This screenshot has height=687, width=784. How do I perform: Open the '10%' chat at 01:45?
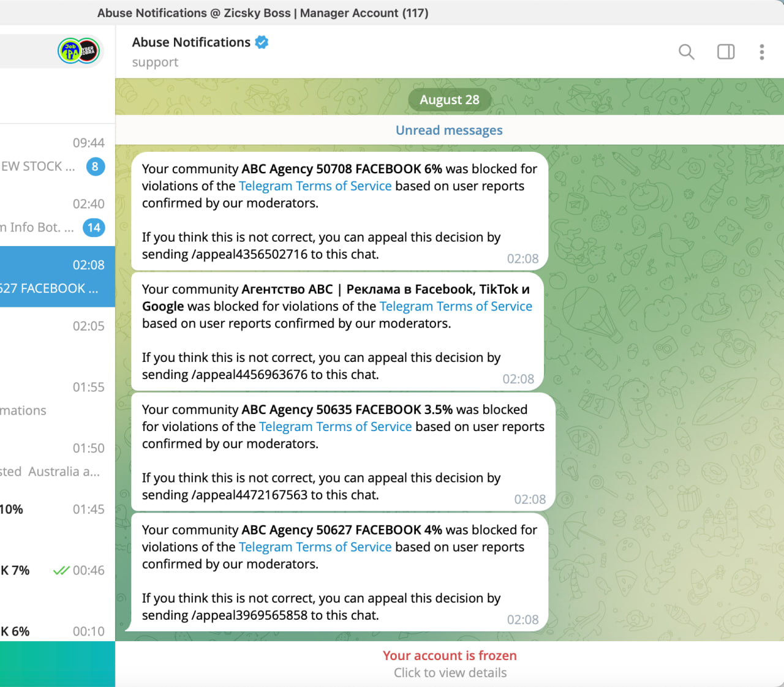coord(58,522)
